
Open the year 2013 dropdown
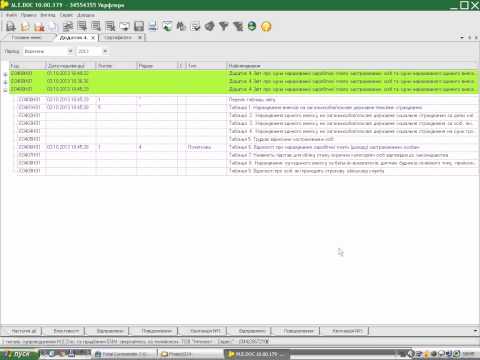105,51
